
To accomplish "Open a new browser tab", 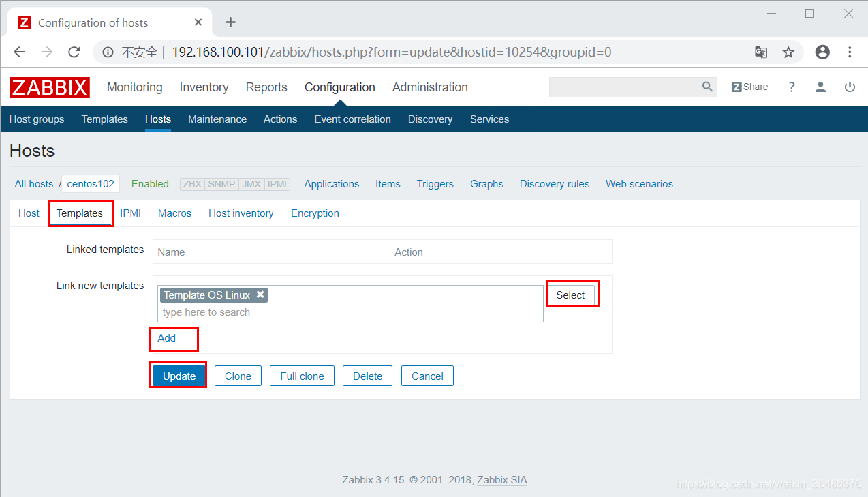I will 230,22.
